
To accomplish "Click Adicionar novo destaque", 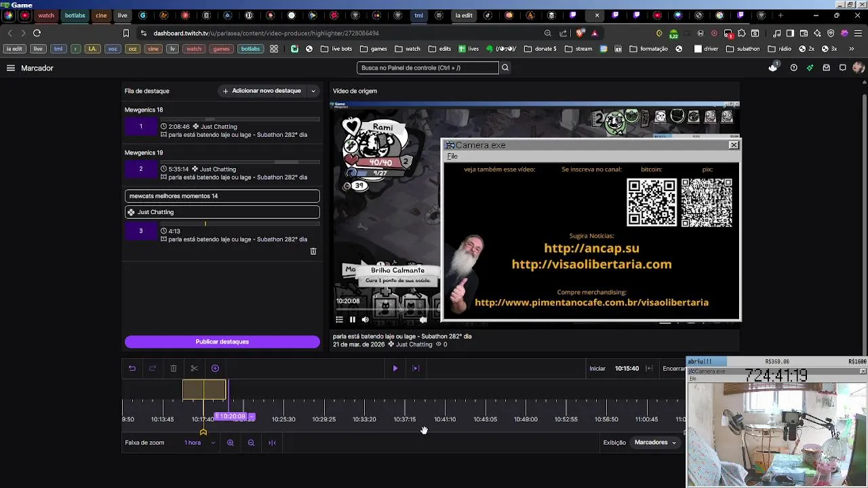I will pyautogui.click(x=262, y=91).
